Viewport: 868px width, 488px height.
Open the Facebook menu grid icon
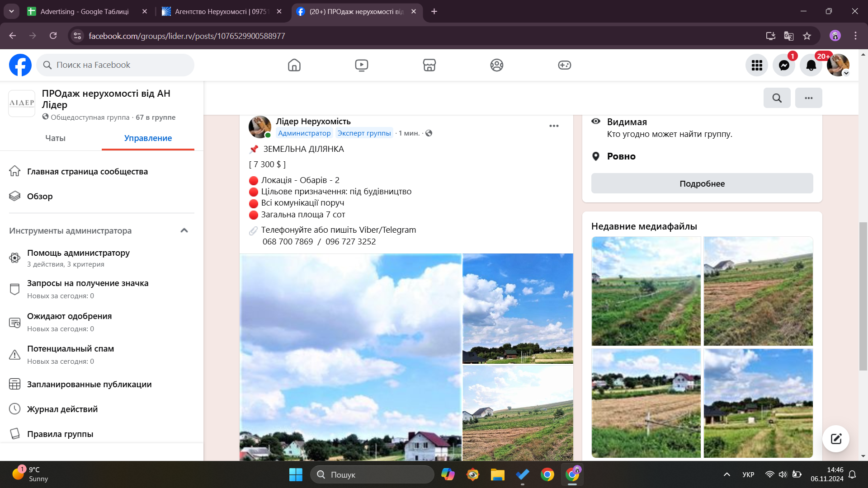pyautogui.click(x=757, y=66)
